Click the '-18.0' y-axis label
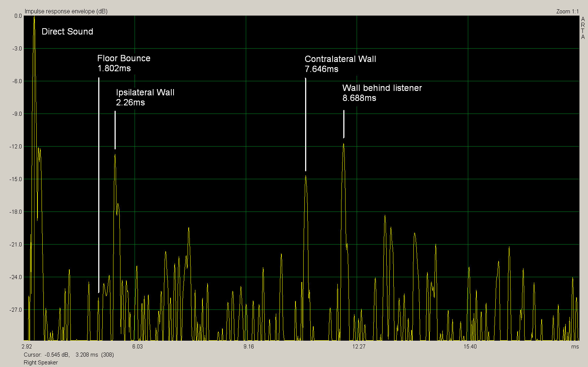Viewport: 588px width, 367px height. coord(16,212)
